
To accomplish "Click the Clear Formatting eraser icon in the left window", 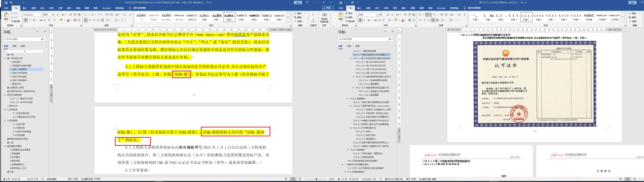I will (71, 15).
